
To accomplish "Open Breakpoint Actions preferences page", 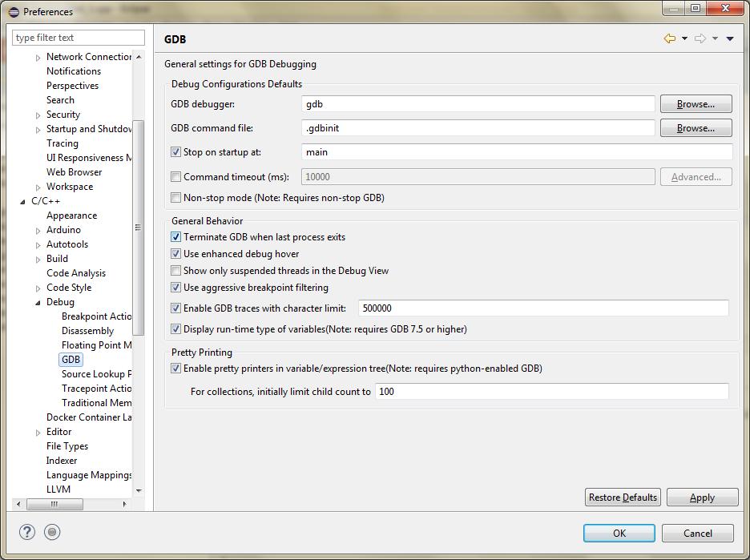I will pyautogui.click(x=96, y=316).
